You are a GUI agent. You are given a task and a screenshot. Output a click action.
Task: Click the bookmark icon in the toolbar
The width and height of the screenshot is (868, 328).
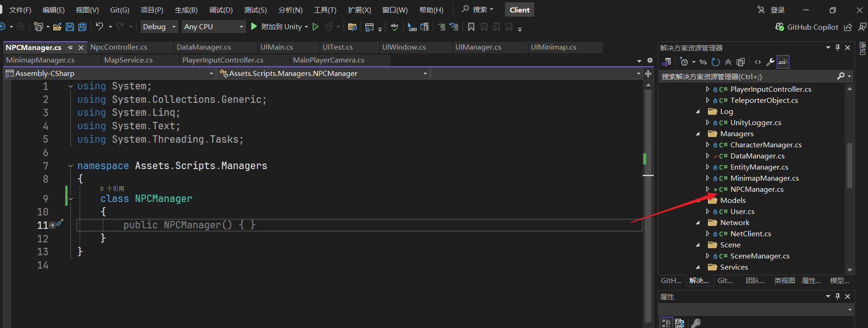[x=471, y=27]
